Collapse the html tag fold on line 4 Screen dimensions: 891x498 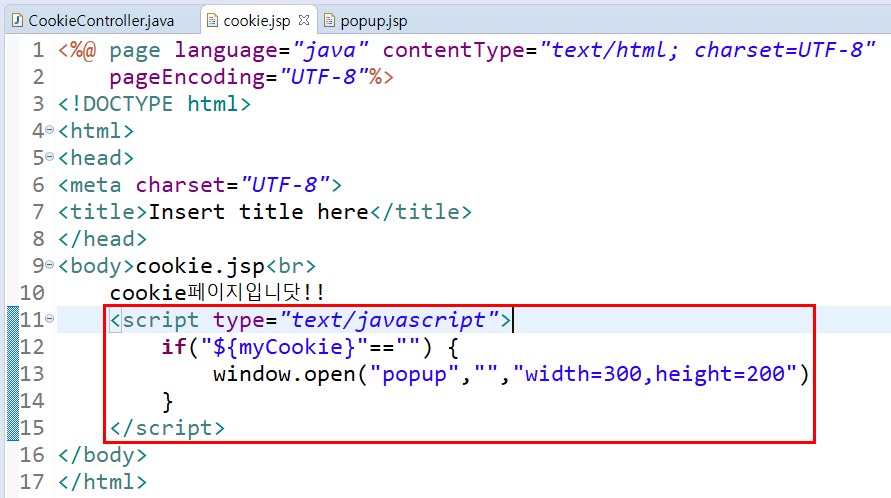click(50, 130)
